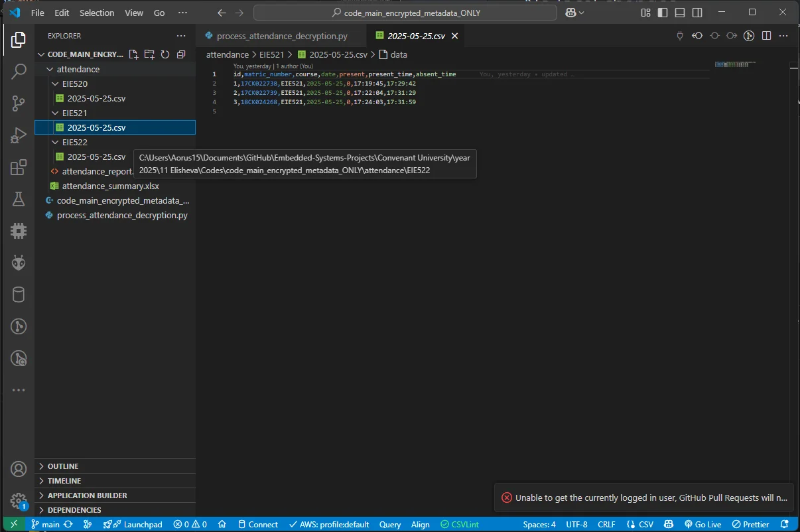800x532 pixels.
Task: Open the Extensions view
Action: click(19, 167)
